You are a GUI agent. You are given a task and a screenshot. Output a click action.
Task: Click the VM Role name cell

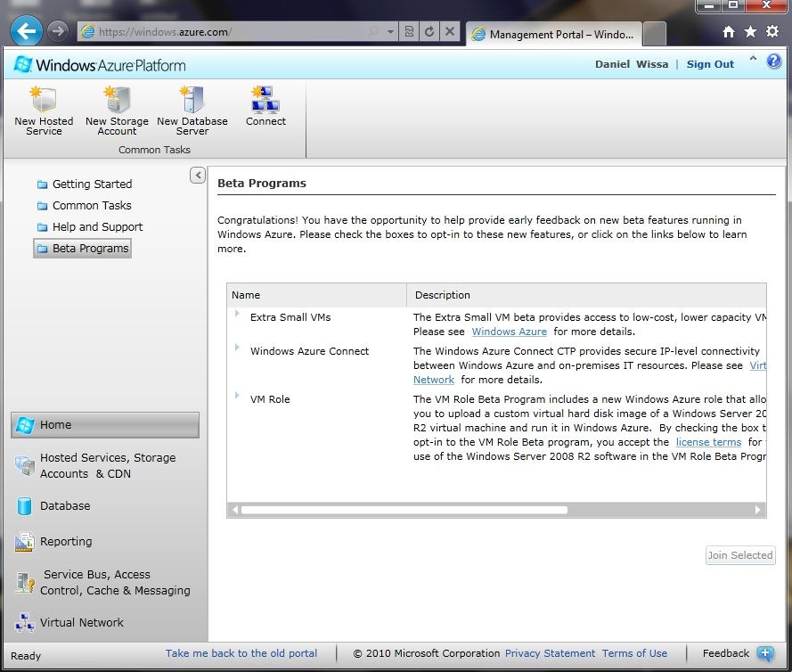(x=270, y=399)
